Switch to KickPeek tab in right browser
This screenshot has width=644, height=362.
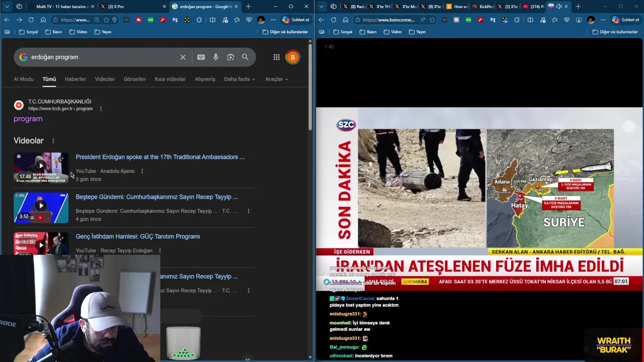click(482, 7)
